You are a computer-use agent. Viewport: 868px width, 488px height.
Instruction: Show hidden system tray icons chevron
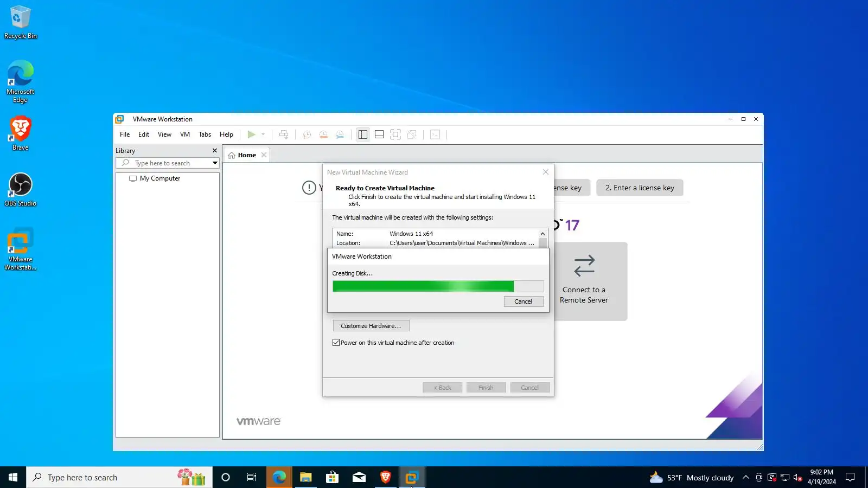click(x=746, y=477)
